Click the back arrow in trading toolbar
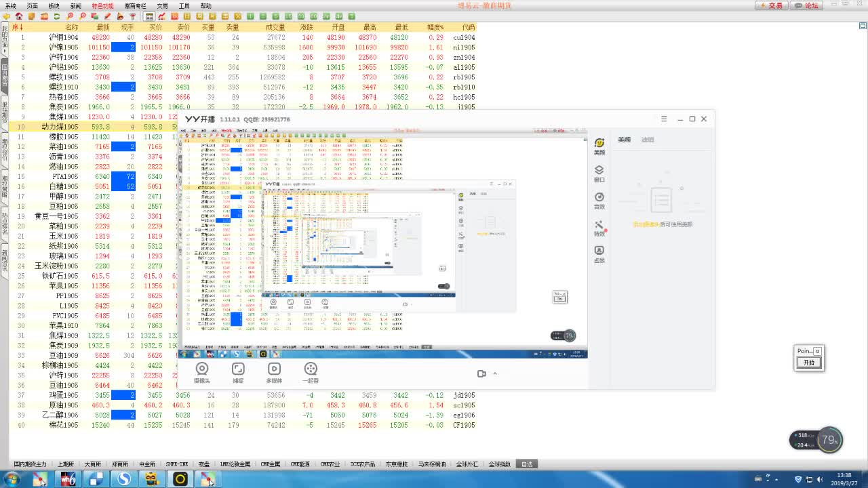This screenshot has width=868, height=488. tap(7, 16)
